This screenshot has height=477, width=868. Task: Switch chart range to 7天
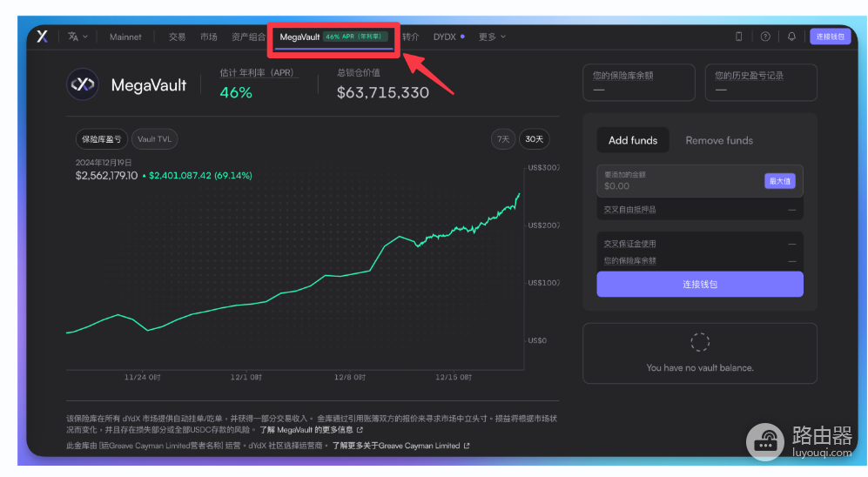(502, 139)
